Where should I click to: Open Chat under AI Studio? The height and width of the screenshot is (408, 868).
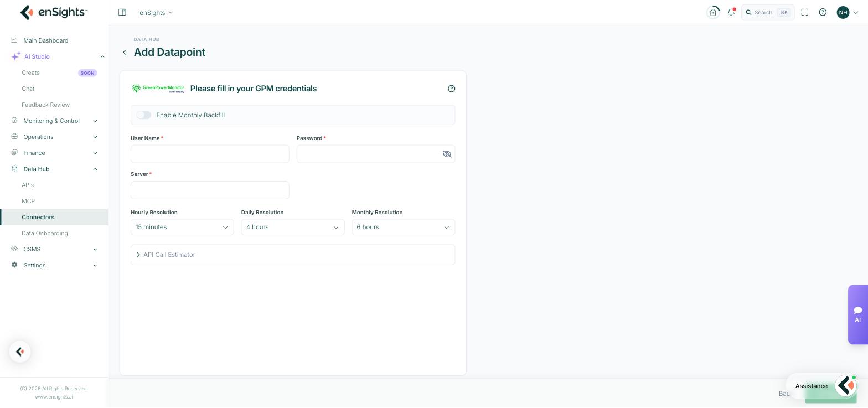[28, 89]
